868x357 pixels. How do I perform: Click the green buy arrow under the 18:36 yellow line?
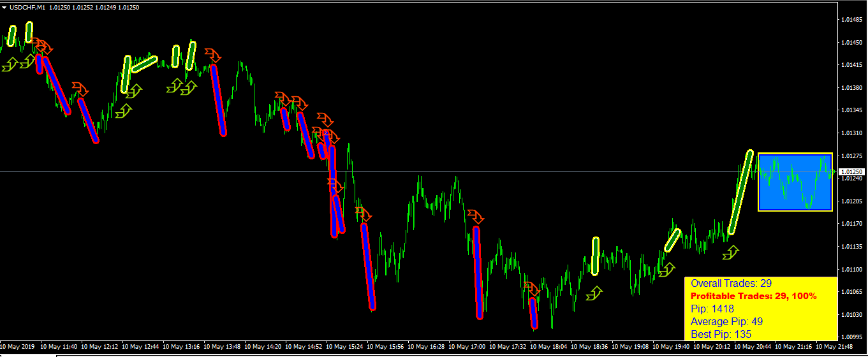click(x=594, y=293)
